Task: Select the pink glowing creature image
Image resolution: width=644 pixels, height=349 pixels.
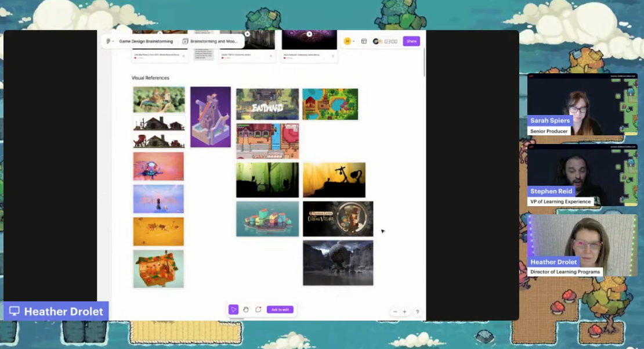Action: pos(158,167)
